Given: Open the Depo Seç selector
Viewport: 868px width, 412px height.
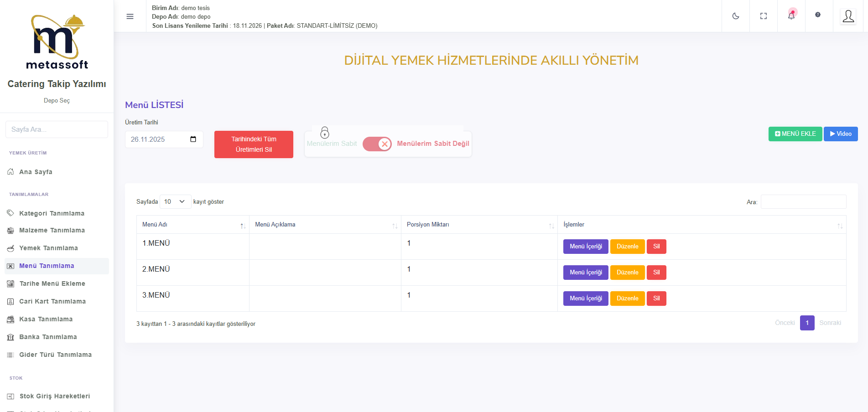Looking at the screenshot, I should (x=57, y=100).
